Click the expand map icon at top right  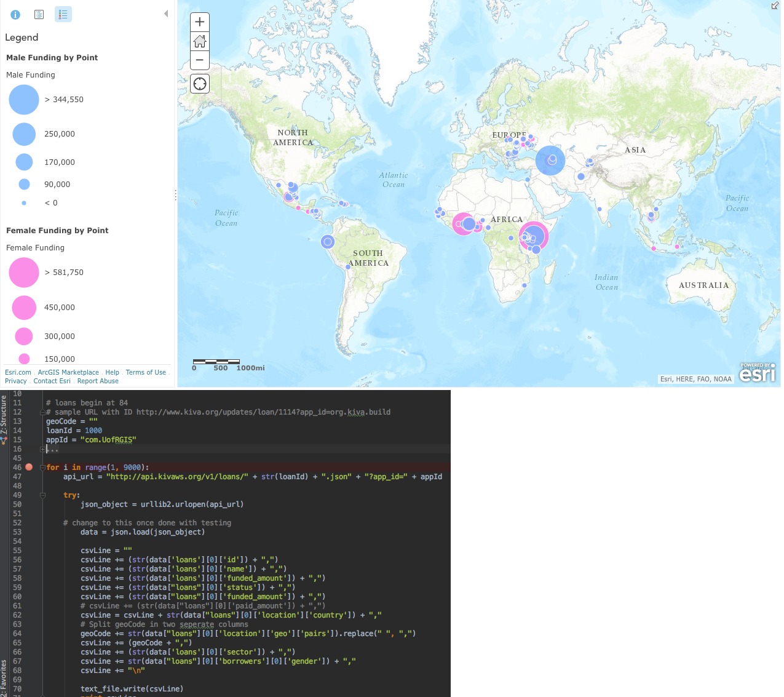click(775, 5)
